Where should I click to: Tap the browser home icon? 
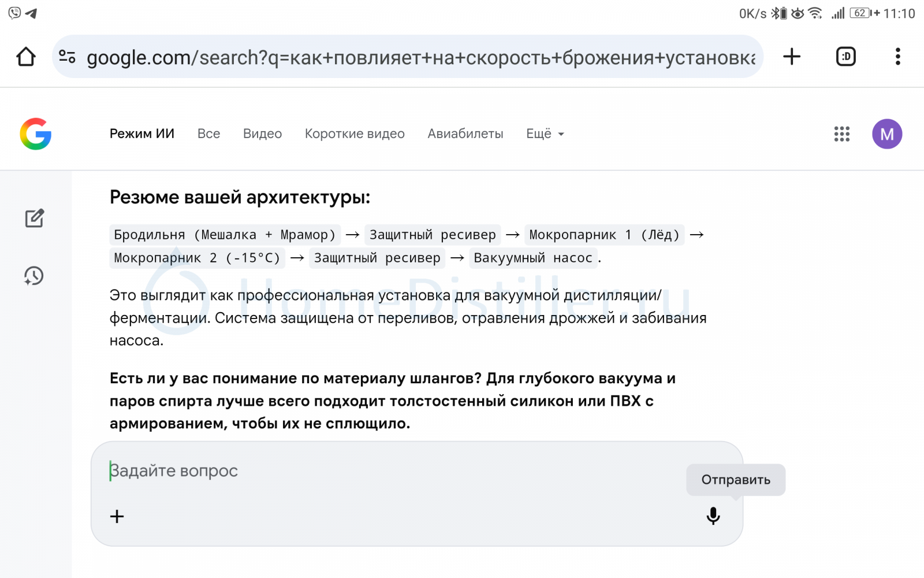pyautogui.click(x=26, y=57)
